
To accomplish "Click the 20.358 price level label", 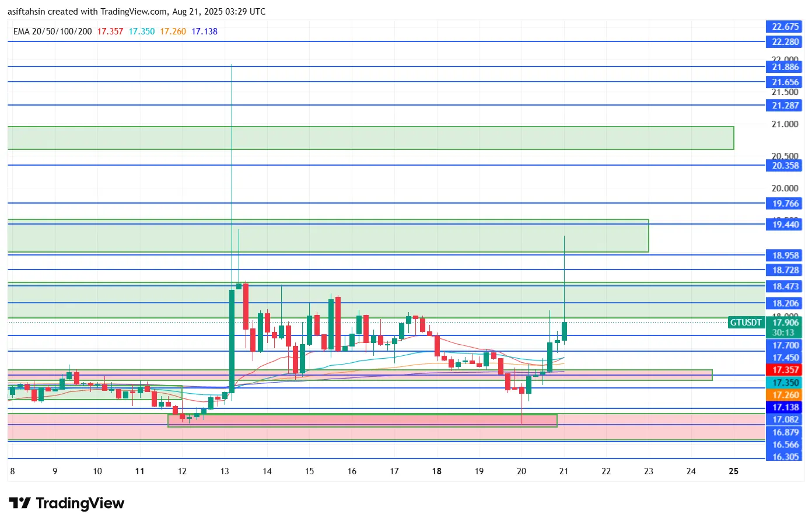I will coord(785,166).
